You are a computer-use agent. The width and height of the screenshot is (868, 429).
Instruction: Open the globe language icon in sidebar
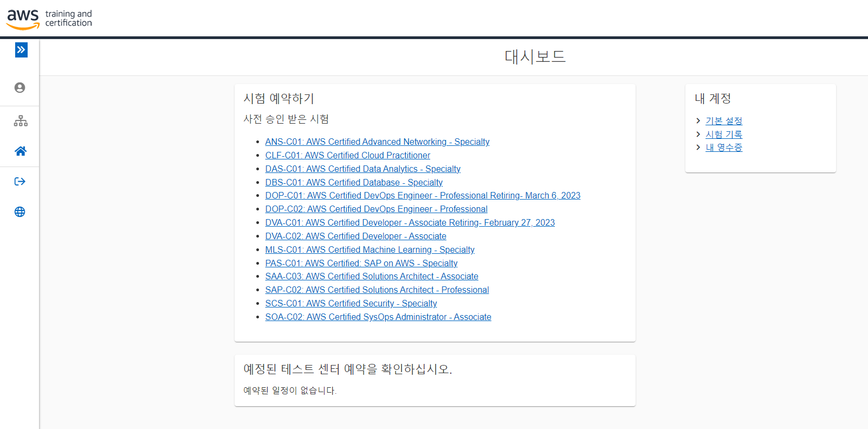20,212
